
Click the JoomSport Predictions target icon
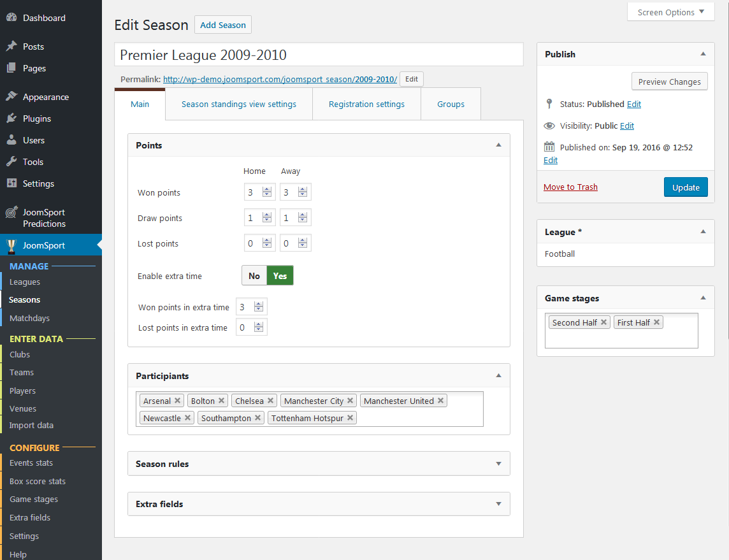11,212
